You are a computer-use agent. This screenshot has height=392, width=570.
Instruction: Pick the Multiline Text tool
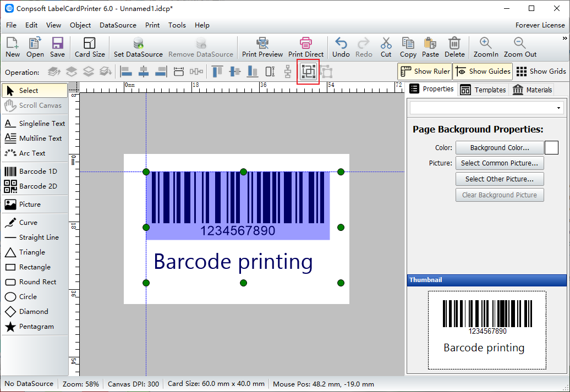pos(35,139)
